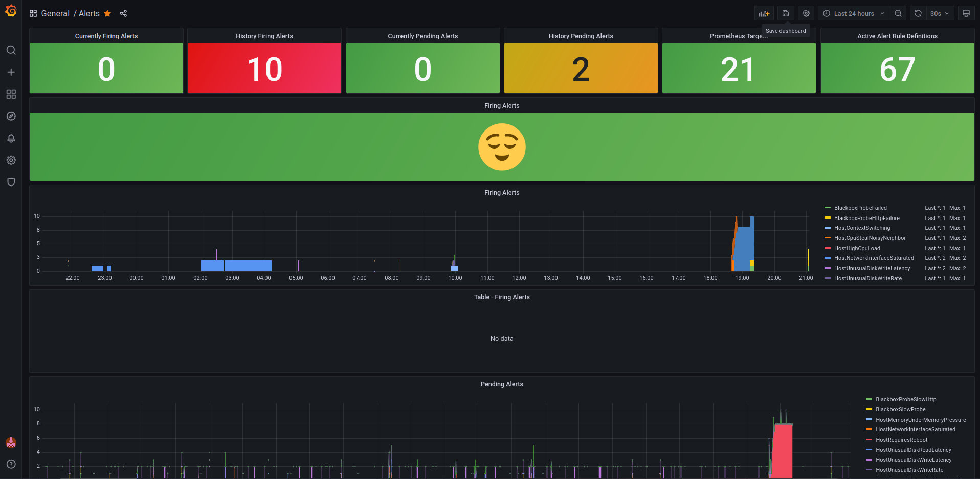The height and width of the screenshot is (479, 980).
Task: Save dashboard with the disk icon
Action: coord(786,14)
